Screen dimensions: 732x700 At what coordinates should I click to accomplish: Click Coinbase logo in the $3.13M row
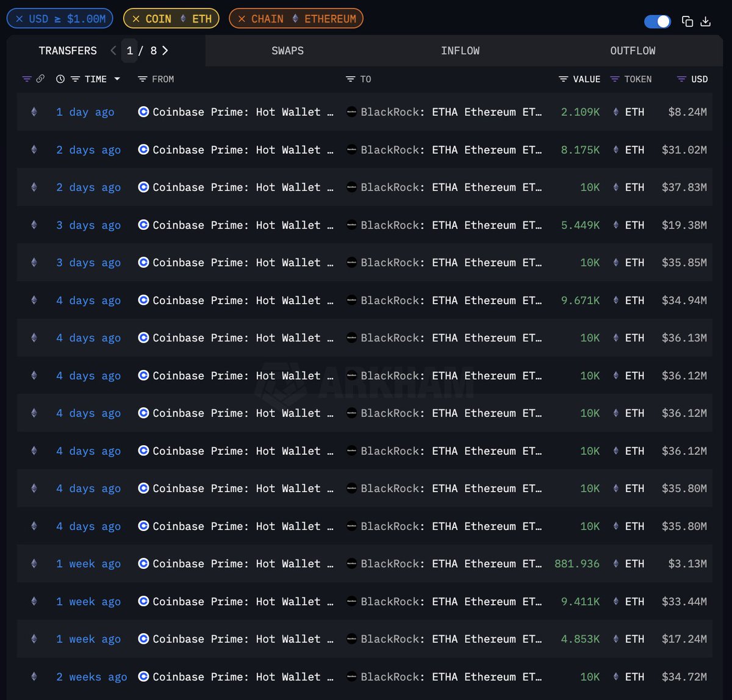click(x=143, y=564)
